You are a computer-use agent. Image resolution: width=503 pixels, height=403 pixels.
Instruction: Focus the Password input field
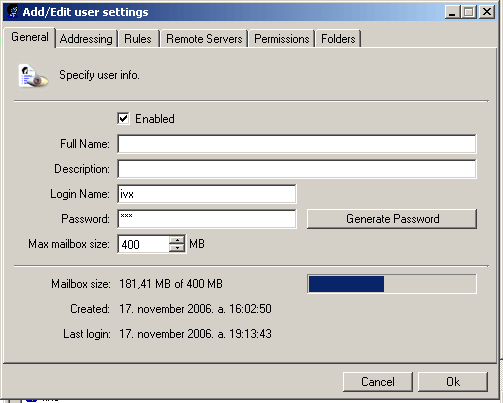tap(207, 219)
